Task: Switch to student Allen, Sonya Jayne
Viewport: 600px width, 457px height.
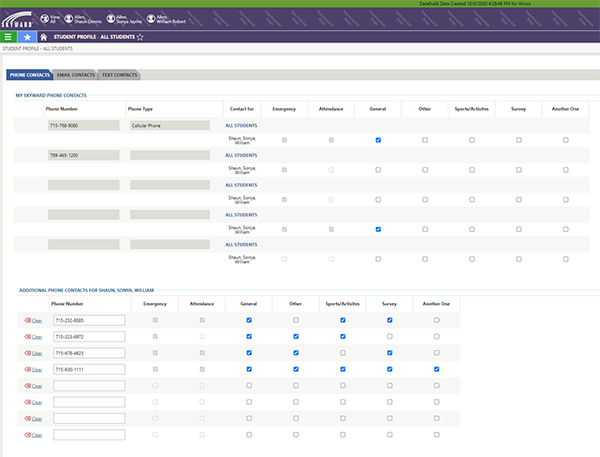Action: pos(124,19)
